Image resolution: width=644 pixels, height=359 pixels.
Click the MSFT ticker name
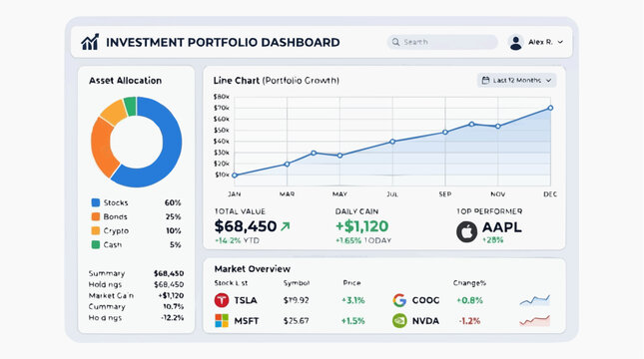[x=247, y=321]
